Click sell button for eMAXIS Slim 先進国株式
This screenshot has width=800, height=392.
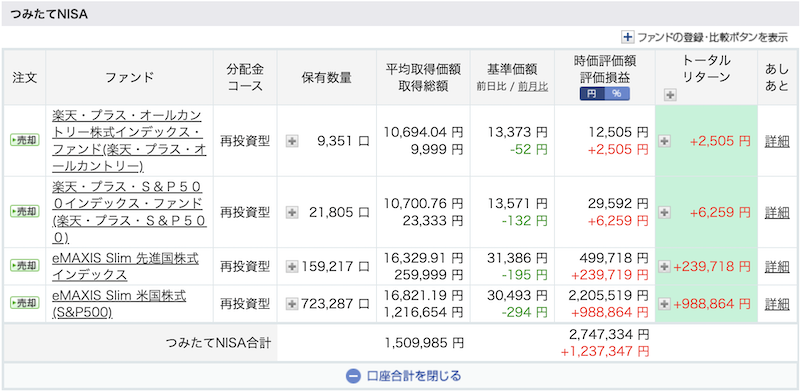click(24, 265)
